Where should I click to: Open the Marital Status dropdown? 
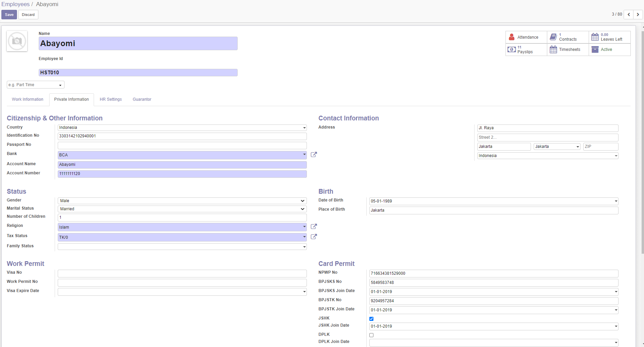(182, 209)
